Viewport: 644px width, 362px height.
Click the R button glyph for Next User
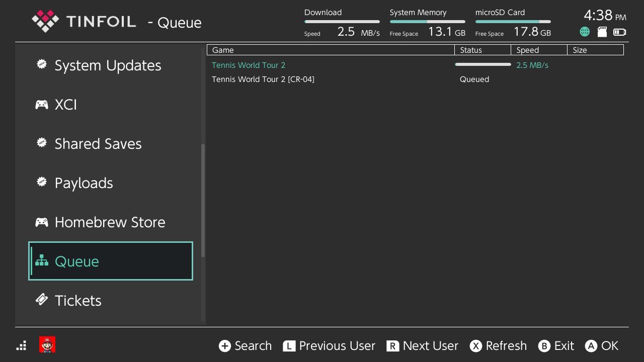[x=392, y=346]
